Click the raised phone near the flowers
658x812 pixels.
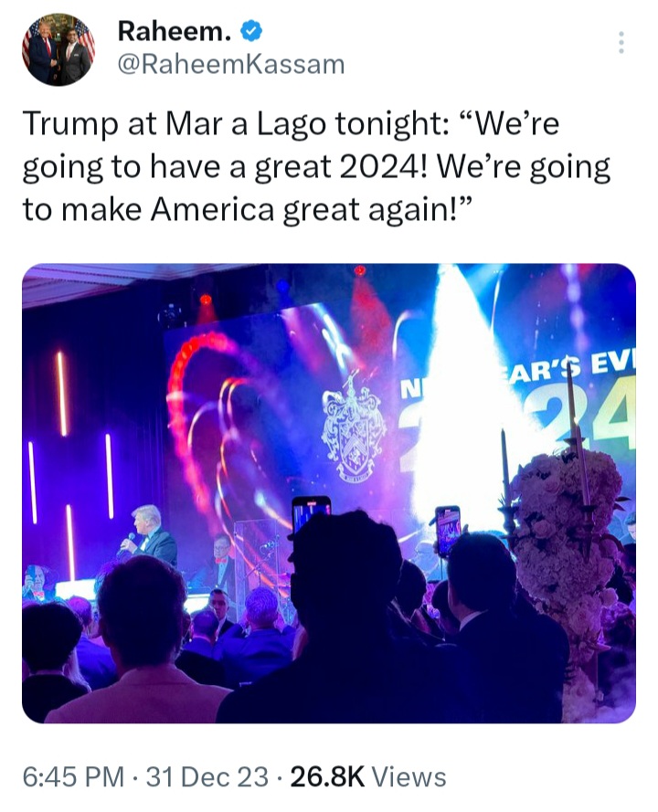447,531
